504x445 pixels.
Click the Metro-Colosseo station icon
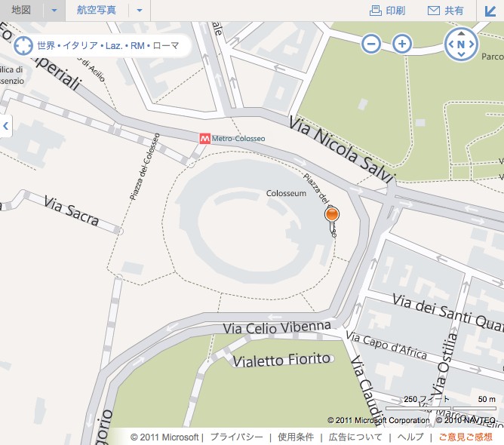(x=204, y=139)
